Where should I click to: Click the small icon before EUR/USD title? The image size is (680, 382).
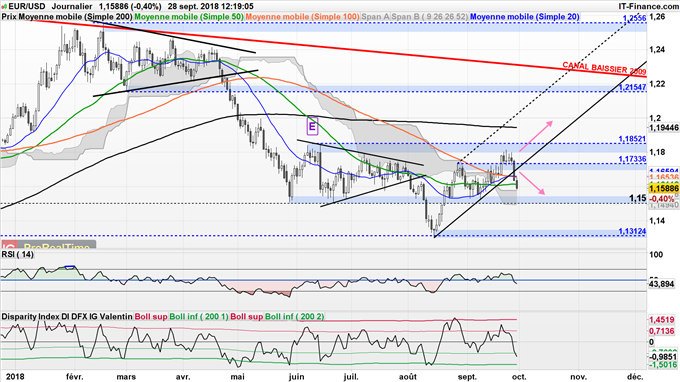4,6
